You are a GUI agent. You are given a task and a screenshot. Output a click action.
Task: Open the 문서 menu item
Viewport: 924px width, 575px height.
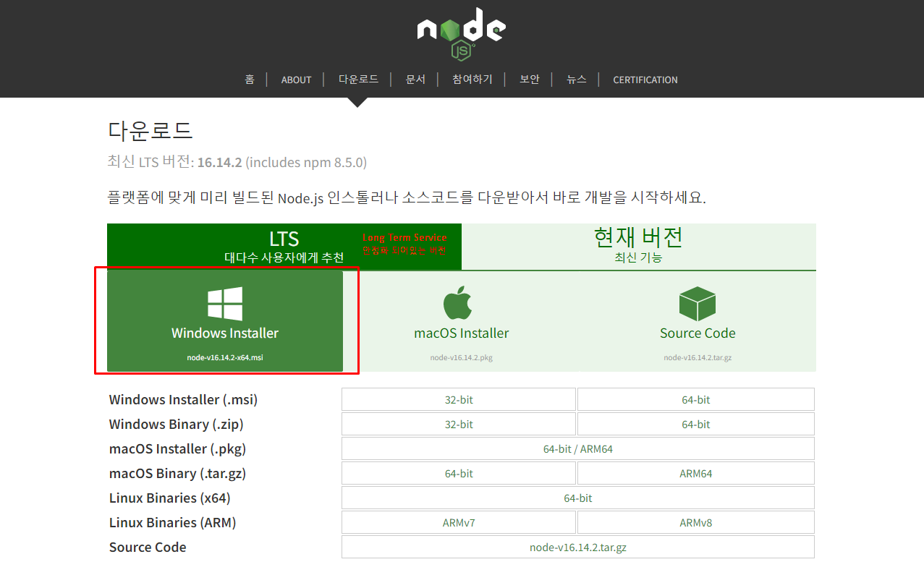point(415,80)
